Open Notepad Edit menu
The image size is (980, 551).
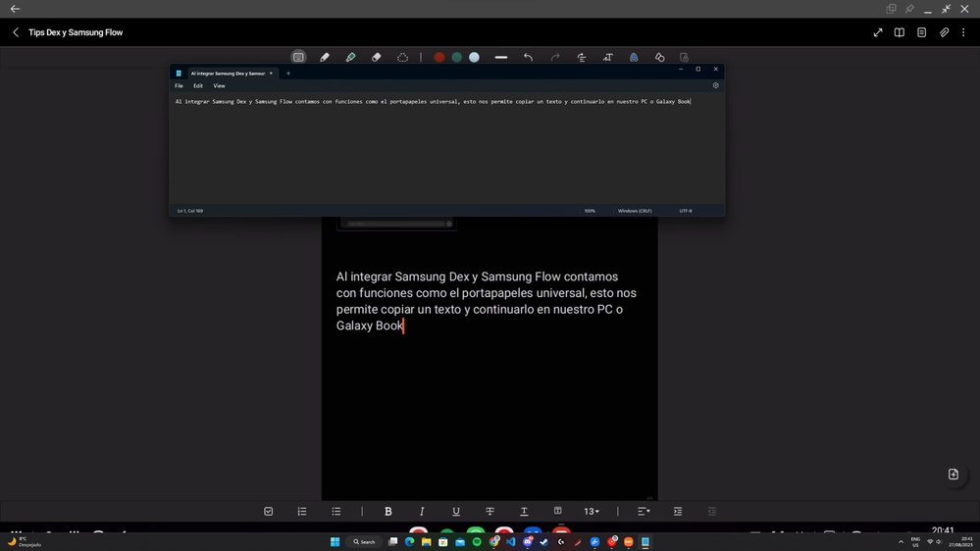pyautogui.click(x=198, y=85)
